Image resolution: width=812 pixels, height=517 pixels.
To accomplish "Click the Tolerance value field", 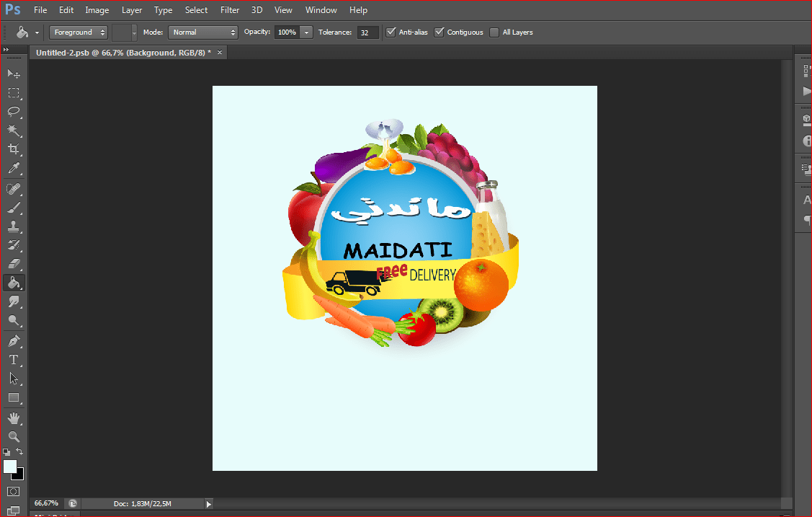I will click(367, 32).
